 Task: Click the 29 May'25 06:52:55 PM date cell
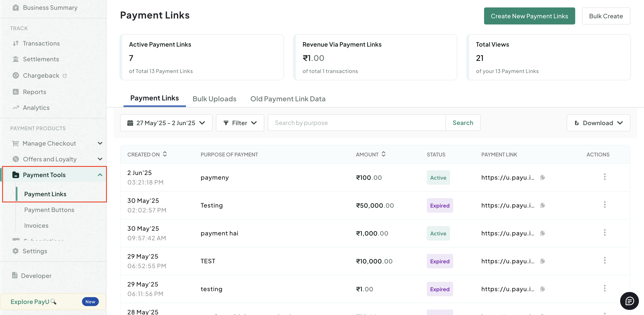pyautogui.click(x=147, y=261)
